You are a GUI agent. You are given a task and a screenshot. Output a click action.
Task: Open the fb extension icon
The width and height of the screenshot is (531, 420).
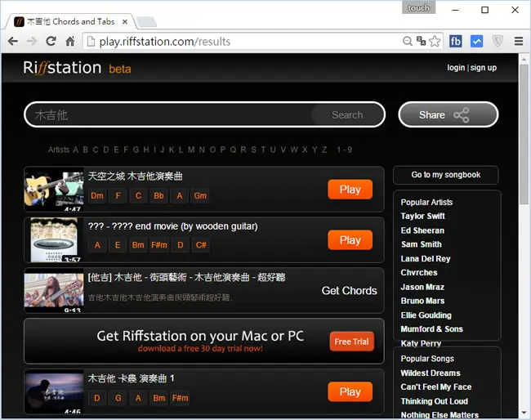(456, 42)
